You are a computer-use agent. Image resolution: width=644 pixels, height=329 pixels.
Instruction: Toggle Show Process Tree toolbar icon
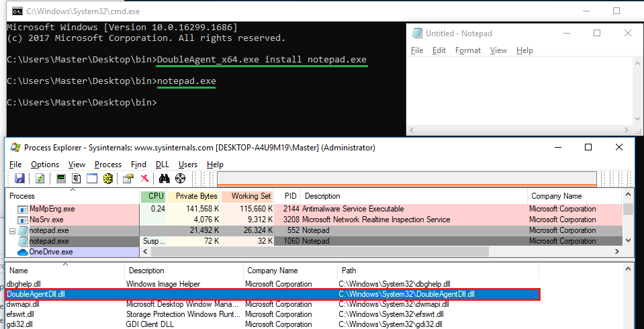[77, 179]
